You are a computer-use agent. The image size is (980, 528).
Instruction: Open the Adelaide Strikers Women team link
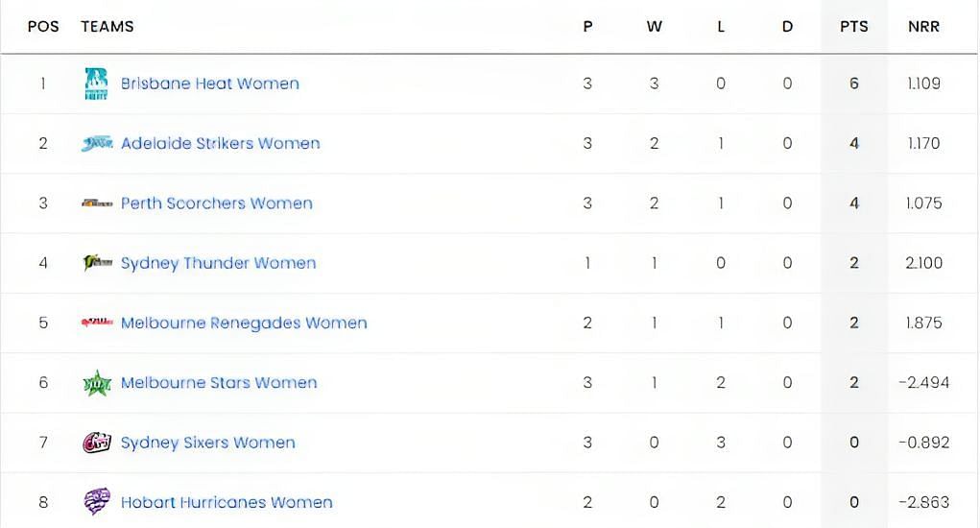pos(220,144)
